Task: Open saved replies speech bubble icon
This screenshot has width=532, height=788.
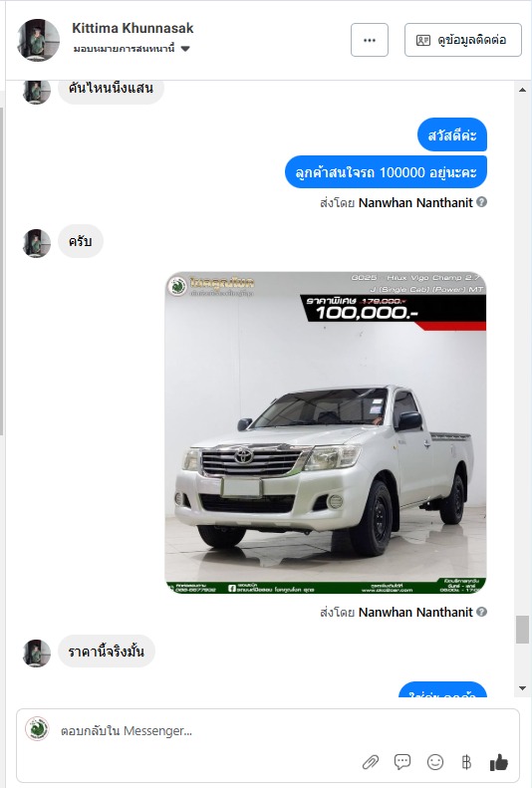Action: [x=402, y=762]
